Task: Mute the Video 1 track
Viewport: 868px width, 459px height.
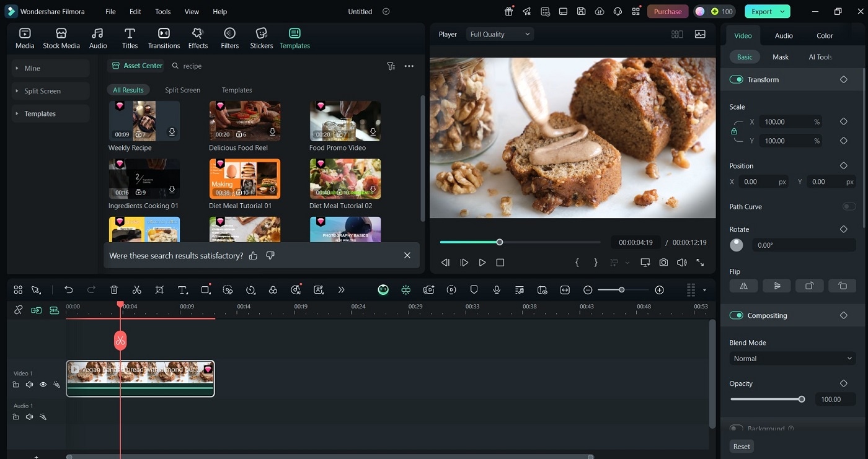Action: [x=29, y=385]
